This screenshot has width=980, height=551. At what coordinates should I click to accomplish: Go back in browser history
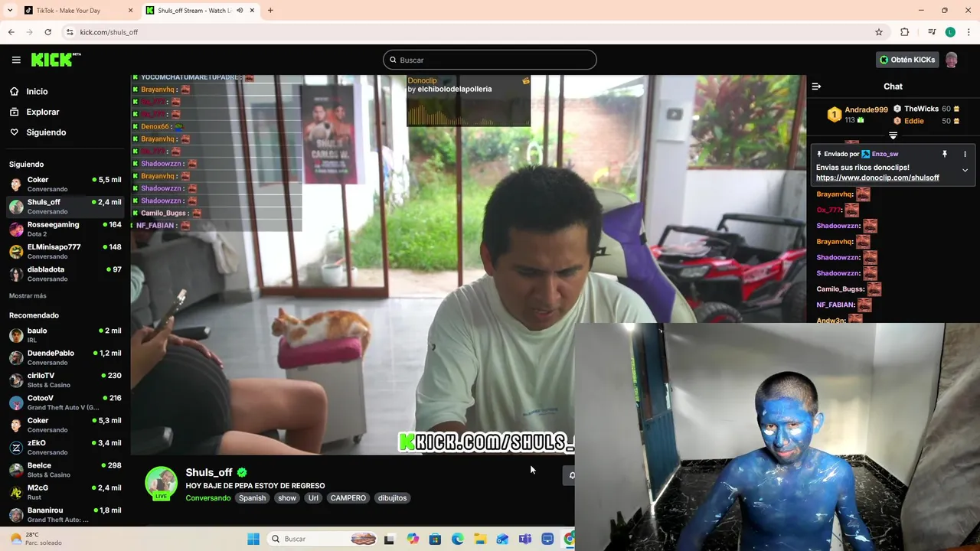[x=11, y=32]
